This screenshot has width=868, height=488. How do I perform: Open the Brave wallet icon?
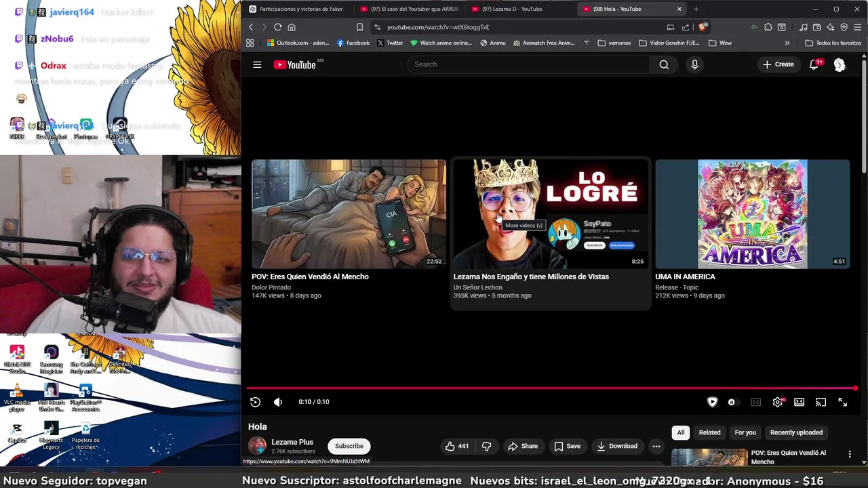click(816, 27)
